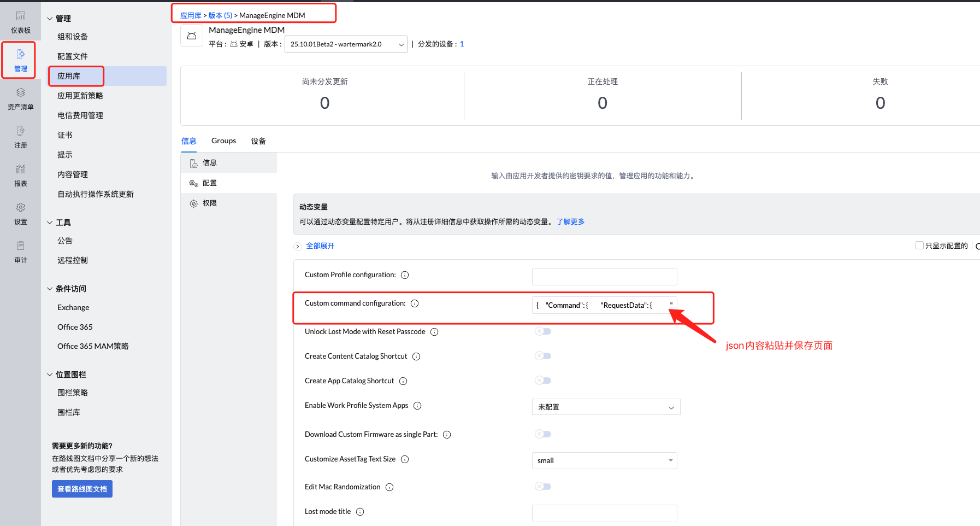Viewport: 980px width, 526px height.
Task: Switch to the Groups tab
Action: tap(223, 141)
